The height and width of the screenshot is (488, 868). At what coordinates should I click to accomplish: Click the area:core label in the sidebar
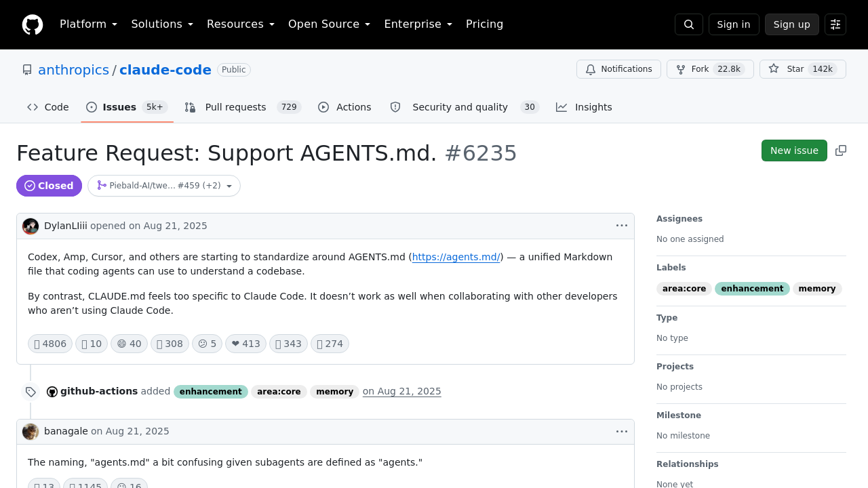[x=684, y=289]
